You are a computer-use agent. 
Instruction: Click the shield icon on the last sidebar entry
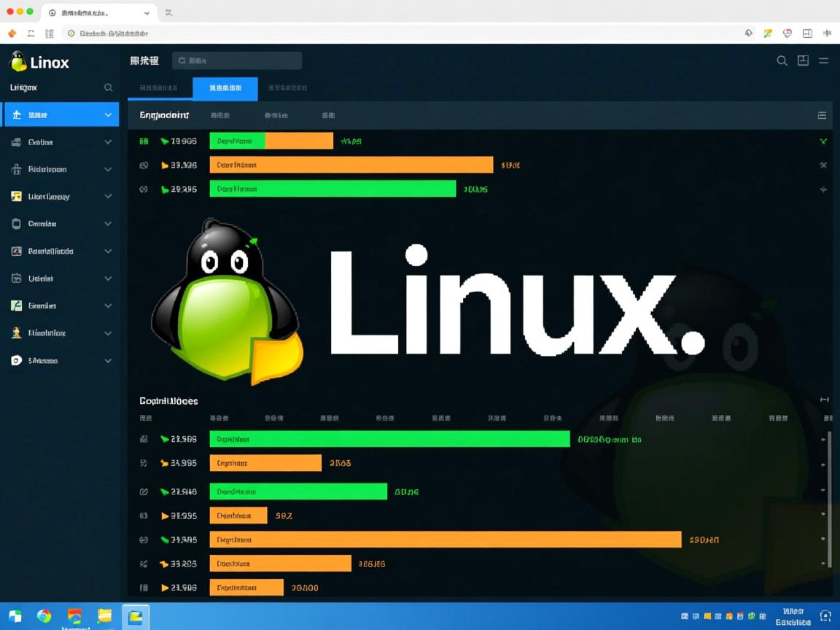16,360
